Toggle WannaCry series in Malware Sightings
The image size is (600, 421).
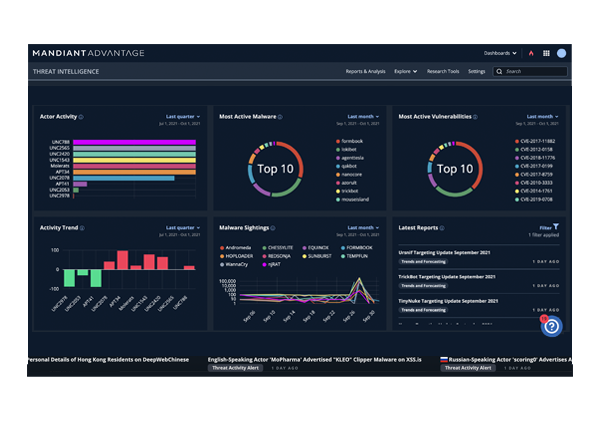(234, 264)
